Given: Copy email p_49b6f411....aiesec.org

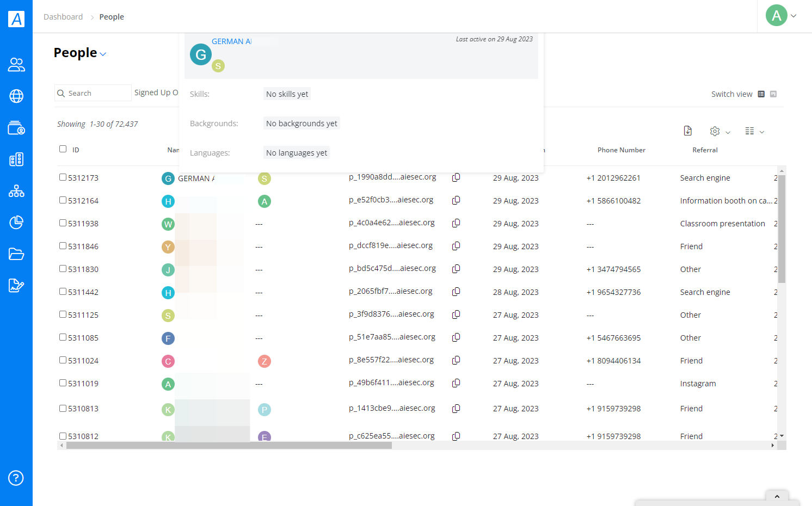Looking at the screenshot, I should (456, 383).
